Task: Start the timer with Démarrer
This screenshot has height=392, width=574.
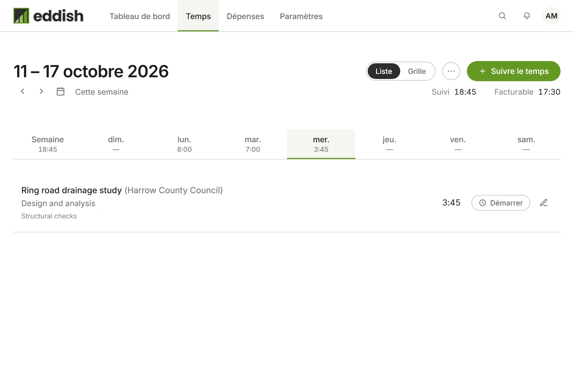Action: pyautogui.click(x=501, y=203)
